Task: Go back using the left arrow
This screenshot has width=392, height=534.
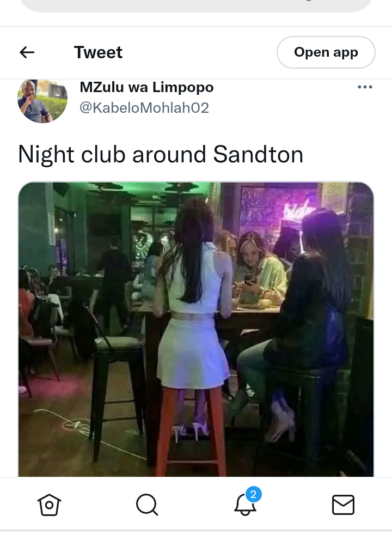Action: click(x=27, y=52)
